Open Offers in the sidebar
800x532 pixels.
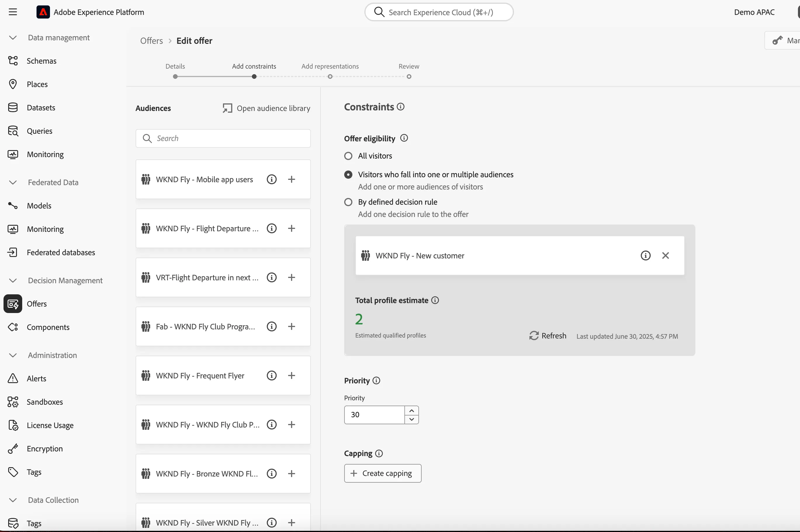[37, 304]
